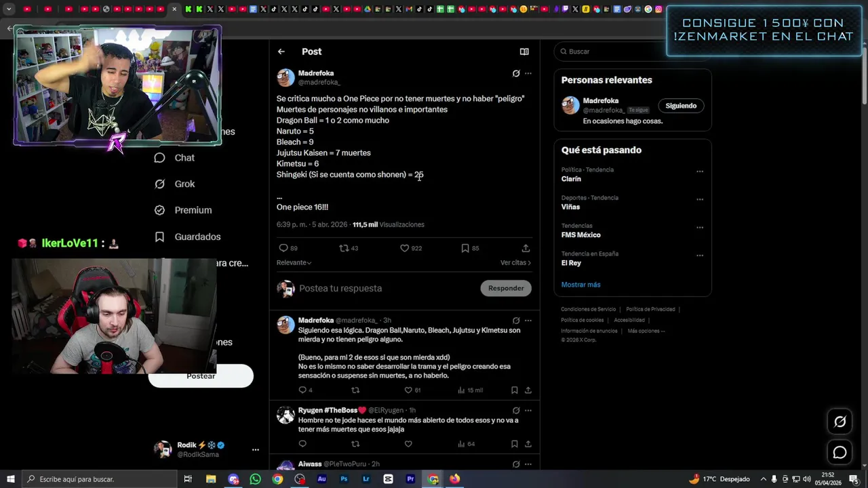868x488 pixels.
Task: Open Relevante reply sorting dropdown
Action: click(294, 262)
